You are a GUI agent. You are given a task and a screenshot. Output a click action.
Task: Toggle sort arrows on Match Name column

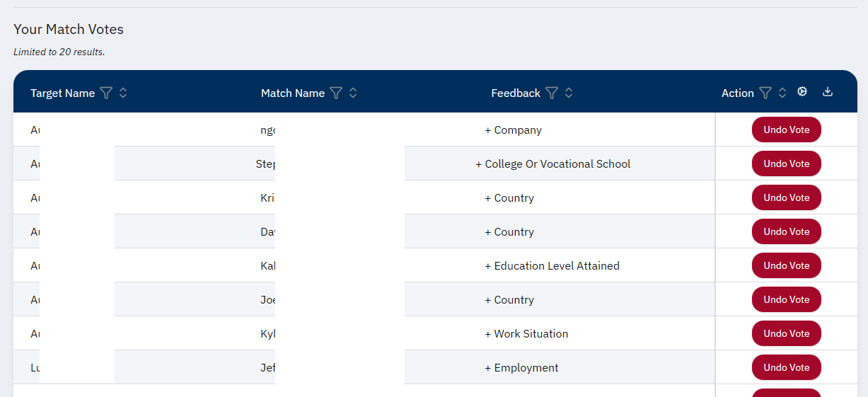[353, 93]
